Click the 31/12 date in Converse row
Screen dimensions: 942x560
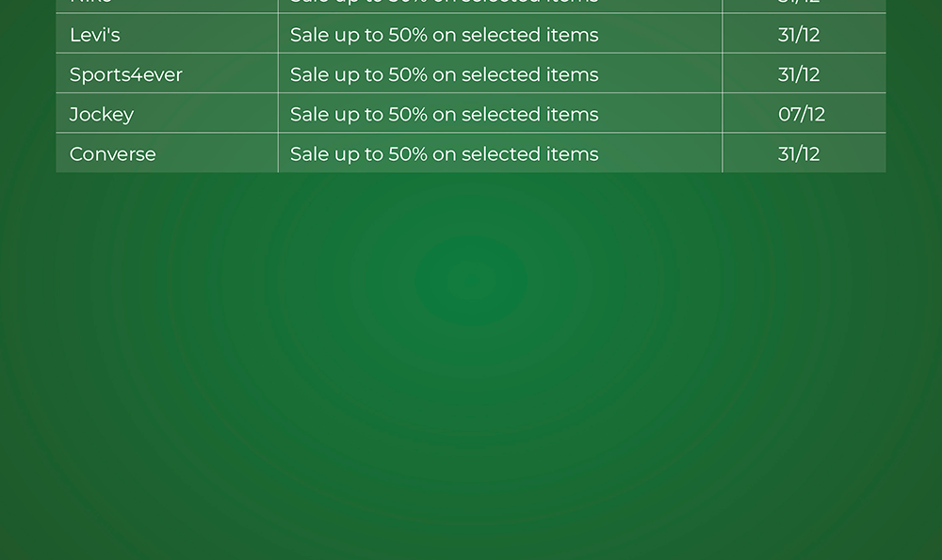(799, 153)
